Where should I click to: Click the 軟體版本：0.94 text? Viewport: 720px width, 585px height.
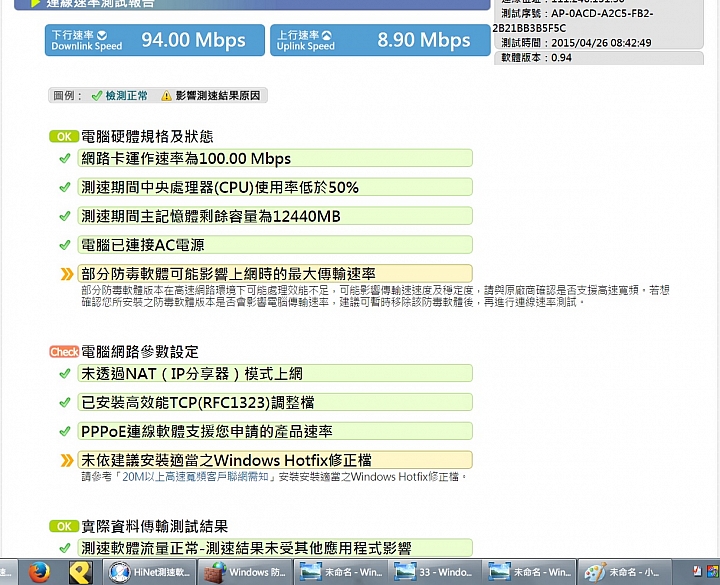coord(536,58)
